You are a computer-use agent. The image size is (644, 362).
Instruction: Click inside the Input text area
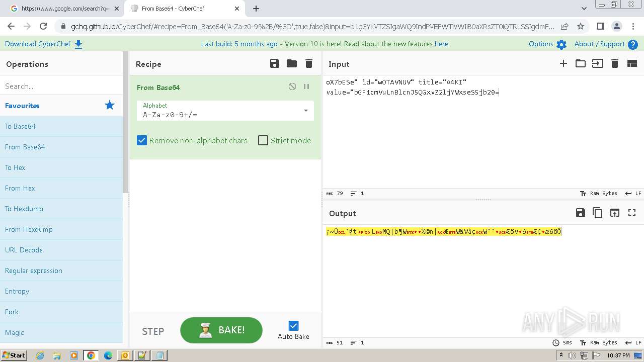(483, 132)
